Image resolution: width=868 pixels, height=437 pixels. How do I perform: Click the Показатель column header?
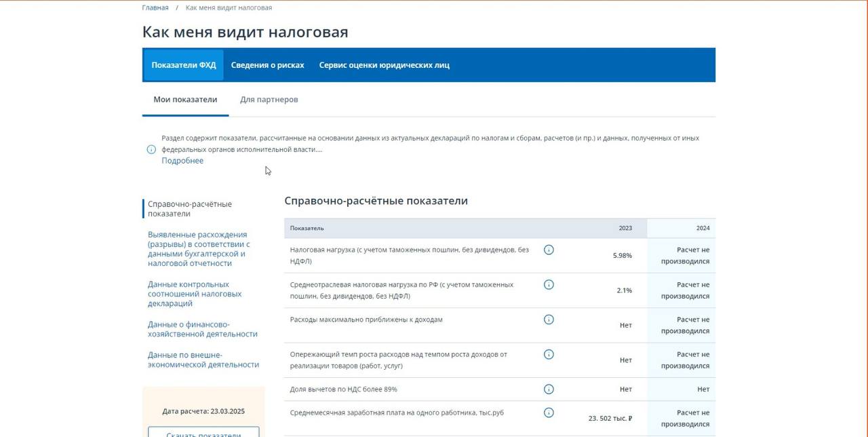(x=307, y=228)
